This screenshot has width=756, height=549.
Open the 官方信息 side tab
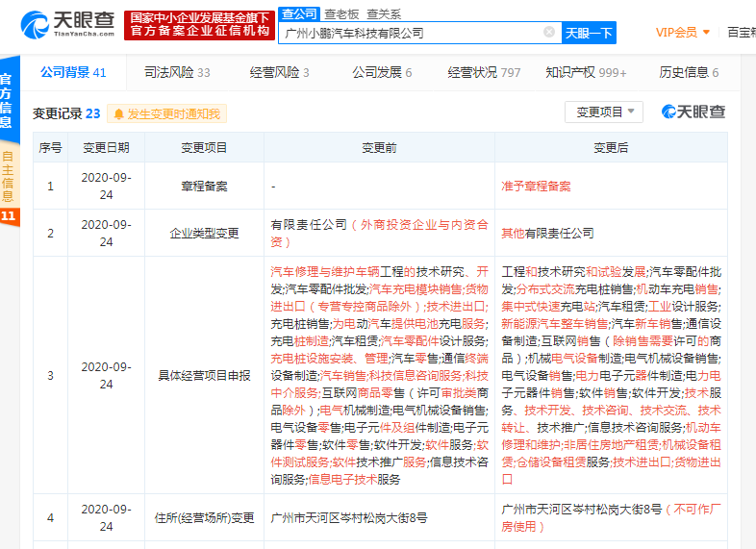point(8,100)
